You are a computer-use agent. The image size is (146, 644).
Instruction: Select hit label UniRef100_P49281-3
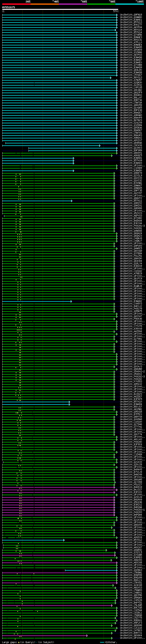(132, 226)
